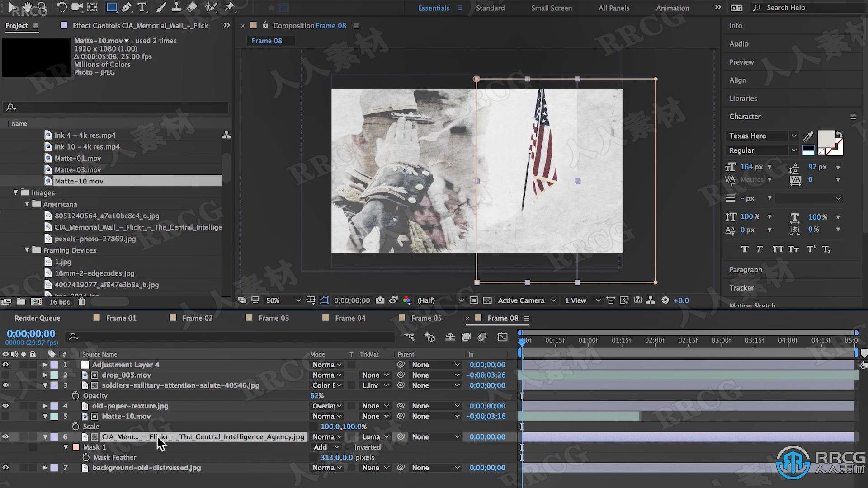
Task: Click the reset exposure icon
Action: [x=665, y=300]
